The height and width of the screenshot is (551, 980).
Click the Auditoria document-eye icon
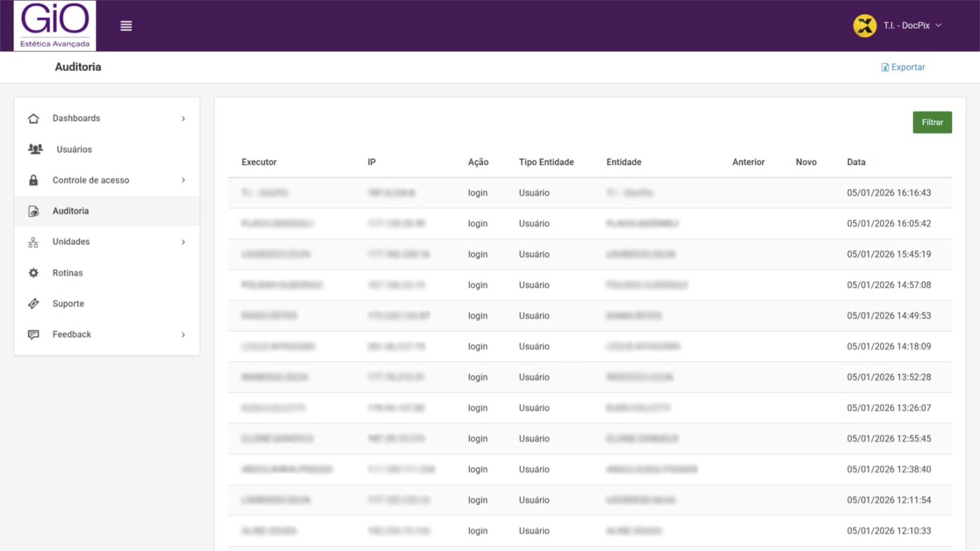(34, 211)
